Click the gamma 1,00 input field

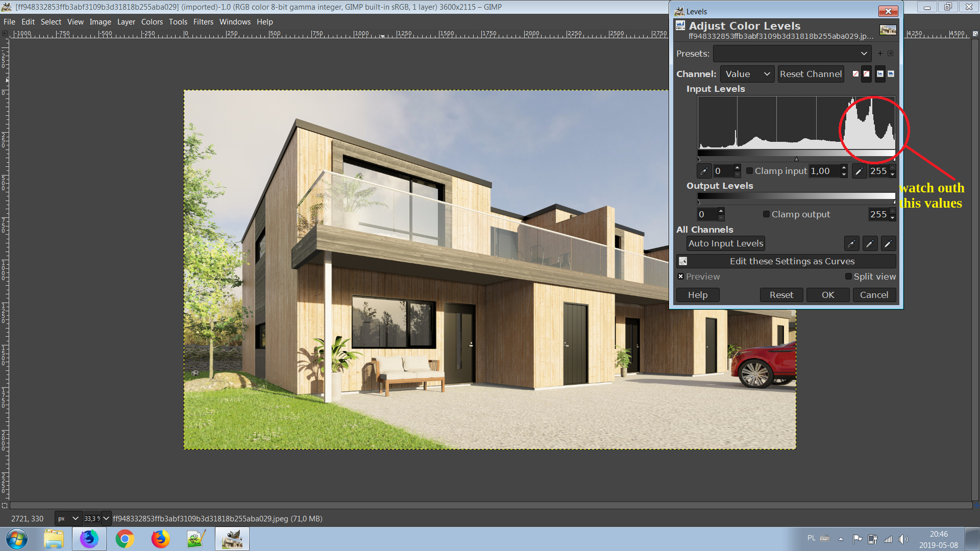coord(825,171)
